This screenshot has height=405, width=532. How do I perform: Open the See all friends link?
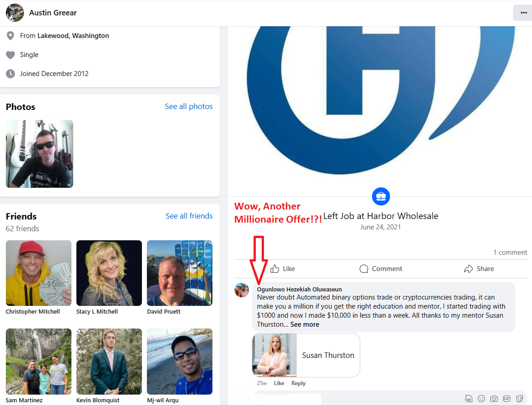tap(189, 216)
